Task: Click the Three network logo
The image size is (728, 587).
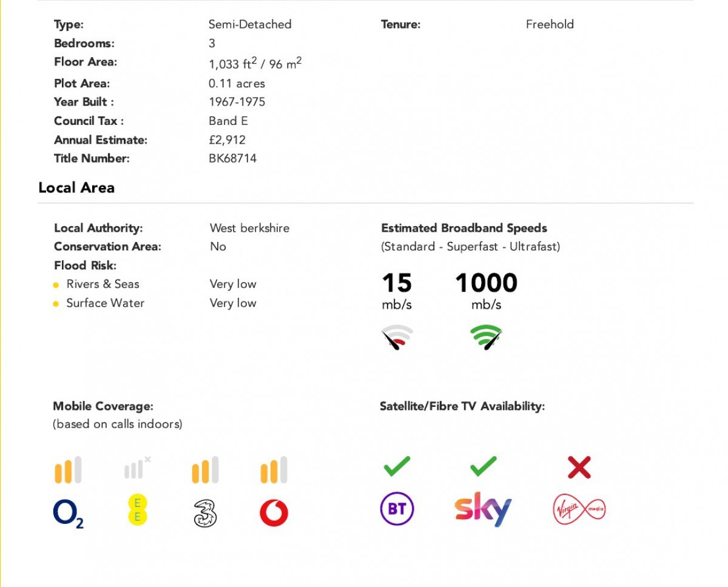Action: point(205,512)
